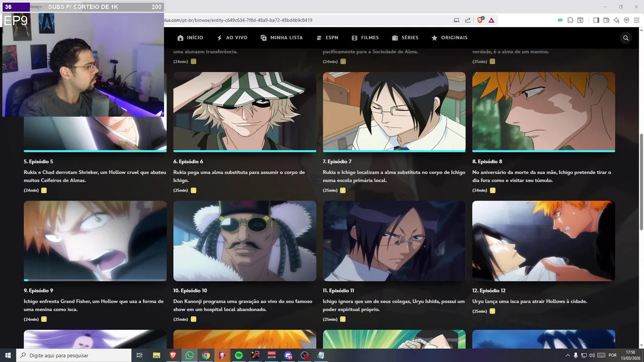Viewport: 644px width, 362px height.
Task: Click the Brave VPN shield icon
Action: click(x=626, y=20)
